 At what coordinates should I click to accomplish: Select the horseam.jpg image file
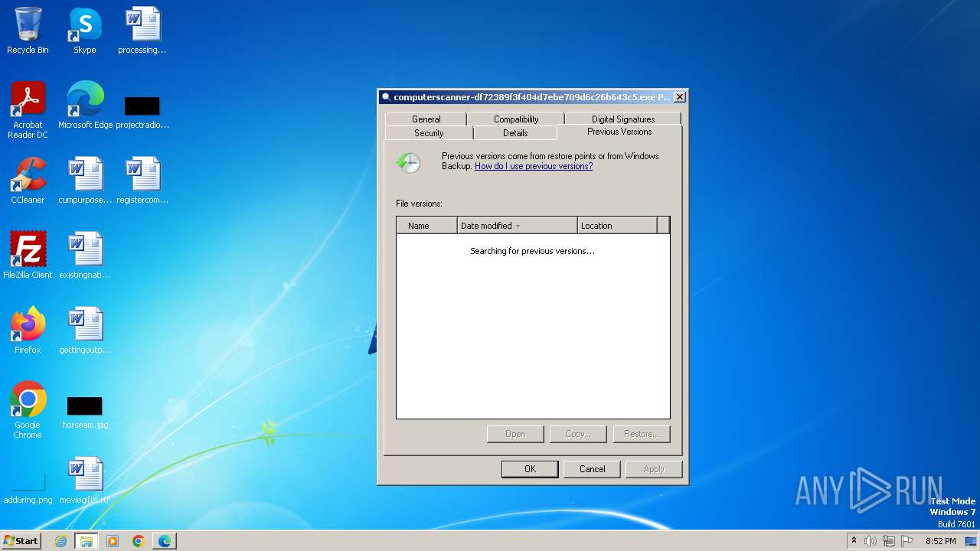[x=85, y=411]
